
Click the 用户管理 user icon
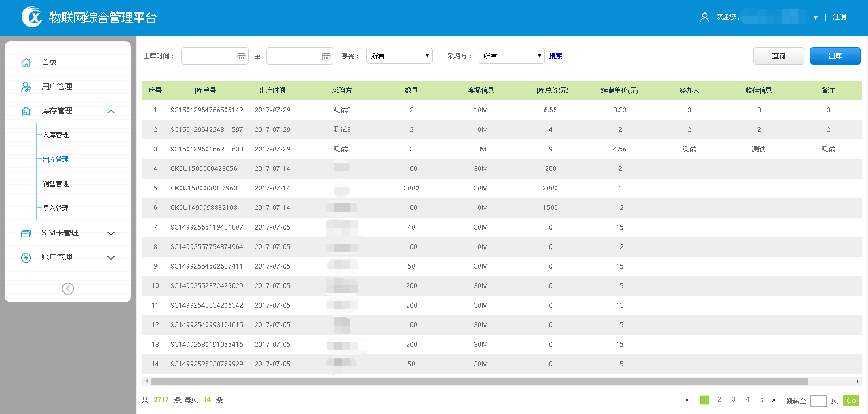tap(26, 87)
